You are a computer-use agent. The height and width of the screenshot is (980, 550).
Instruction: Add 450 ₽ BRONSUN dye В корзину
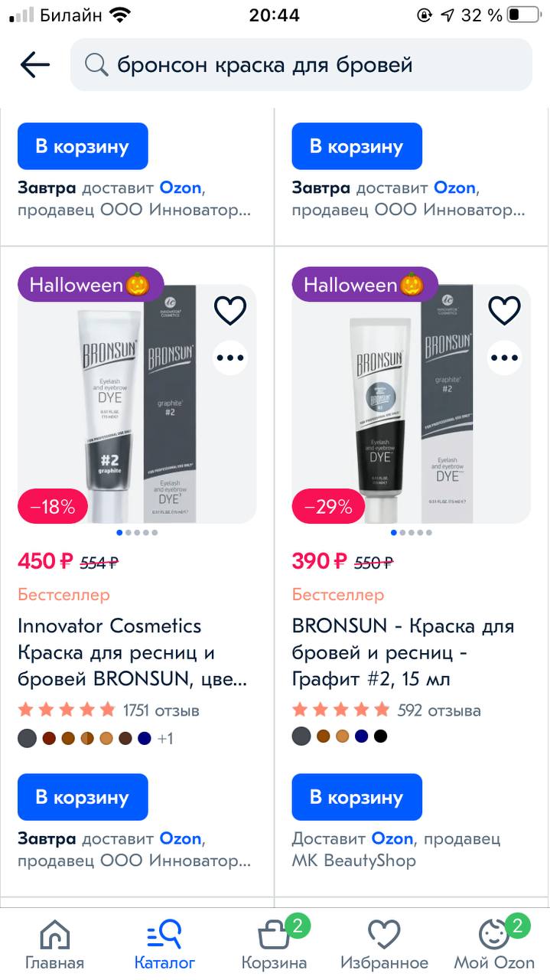[83, 797]
